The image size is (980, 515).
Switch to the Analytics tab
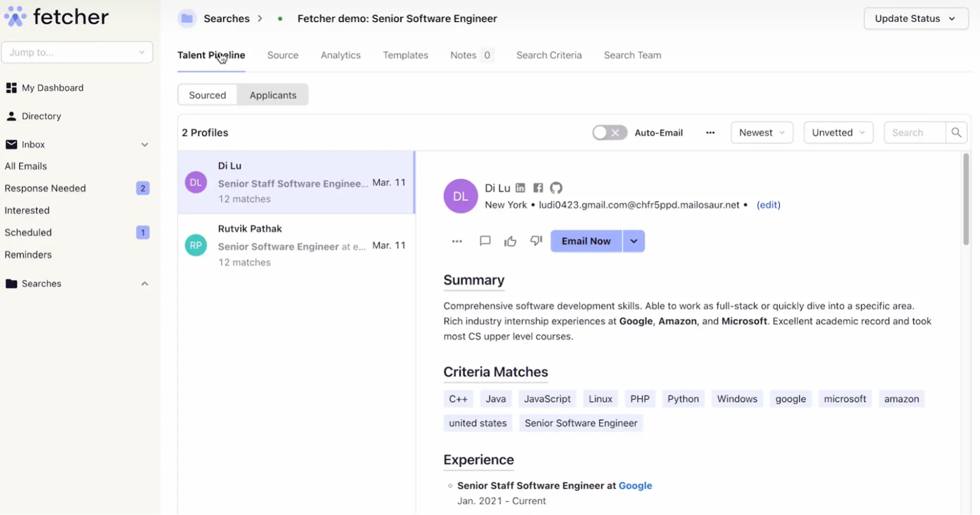point(341,55)
